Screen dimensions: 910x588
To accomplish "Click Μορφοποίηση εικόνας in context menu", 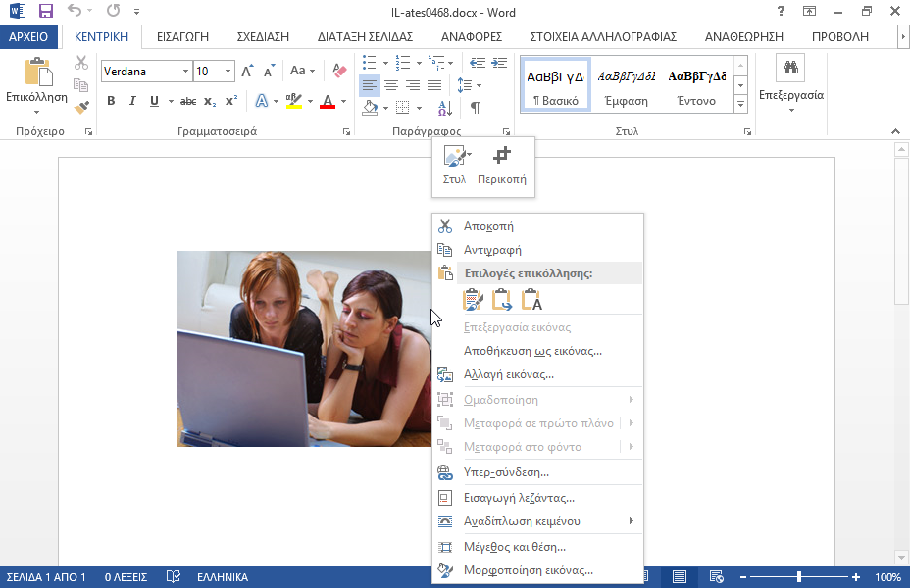I will coord(538,570).
